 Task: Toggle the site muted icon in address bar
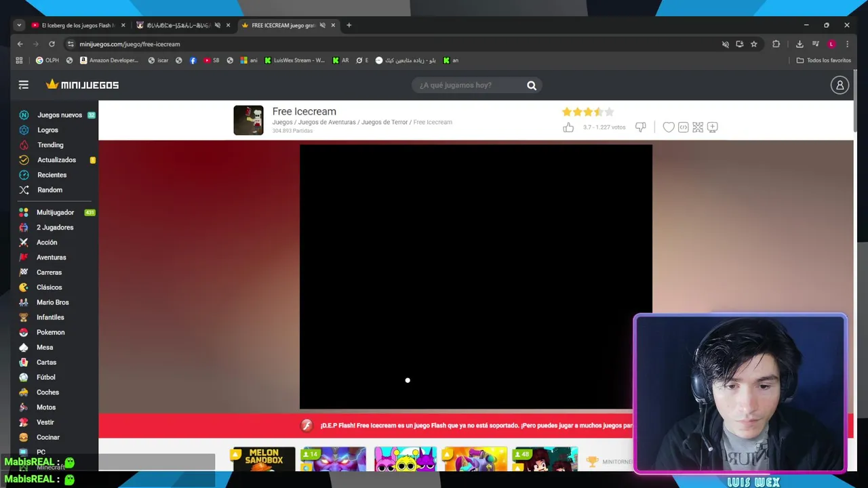(725, 44)
